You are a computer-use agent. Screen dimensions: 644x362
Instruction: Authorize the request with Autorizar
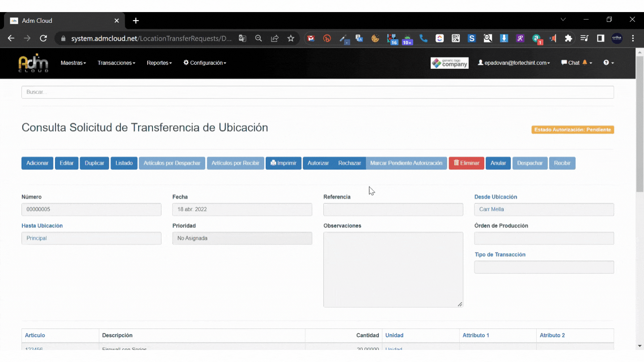point(318,163)
